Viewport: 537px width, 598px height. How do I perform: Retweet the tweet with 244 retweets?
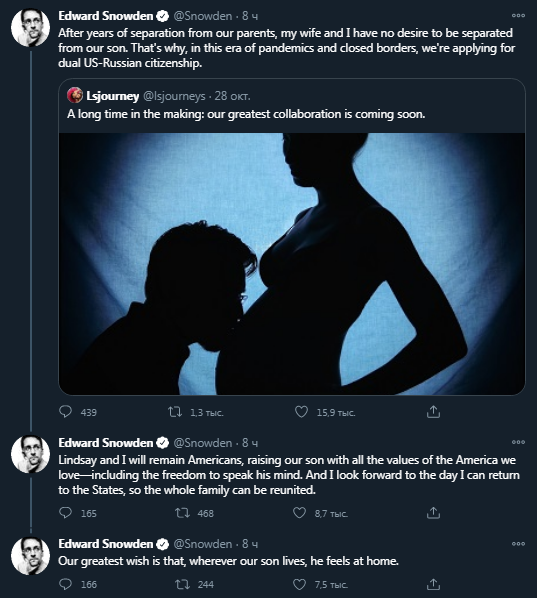point(182,584)
